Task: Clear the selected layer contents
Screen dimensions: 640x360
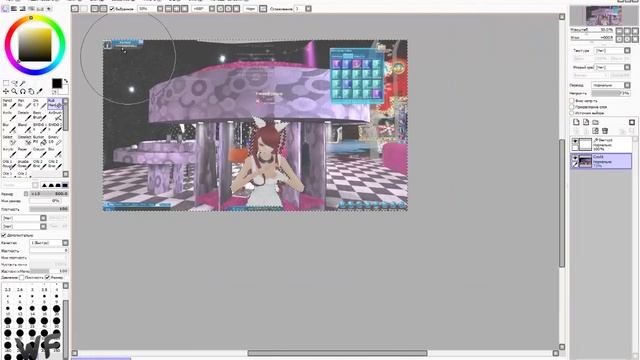Action: (x=596, y=131)
